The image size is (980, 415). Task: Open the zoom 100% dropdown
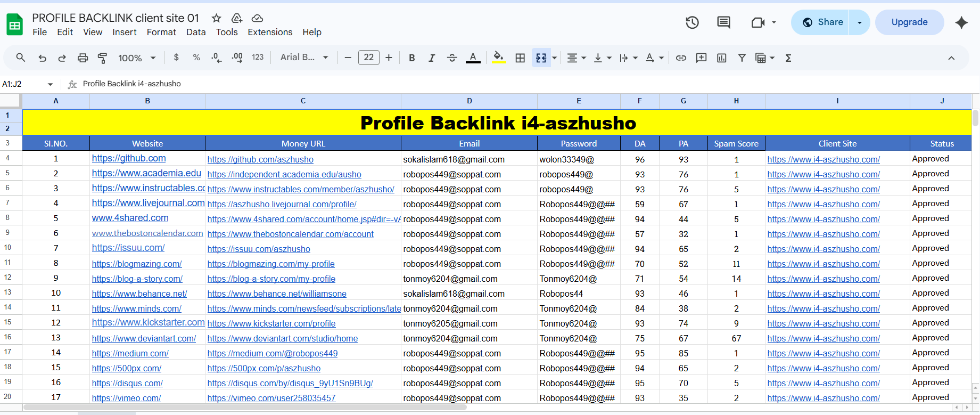point(137,58)
